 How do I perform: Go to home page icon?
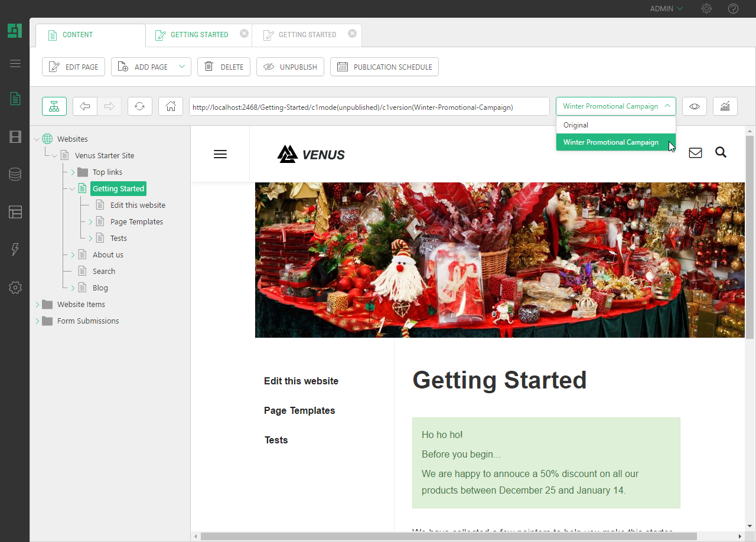coord(171,106)
